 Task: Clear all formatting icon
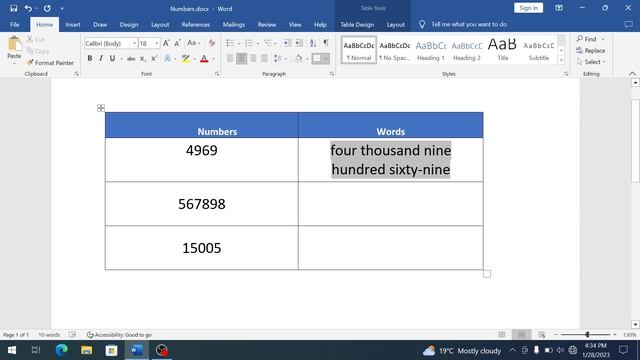pyautogui.click(x=212, y=43)
